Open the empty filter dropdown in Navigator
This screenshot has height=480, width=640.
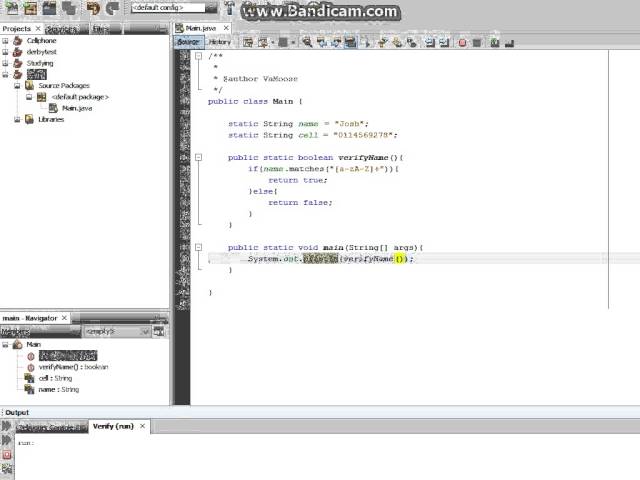117,331
